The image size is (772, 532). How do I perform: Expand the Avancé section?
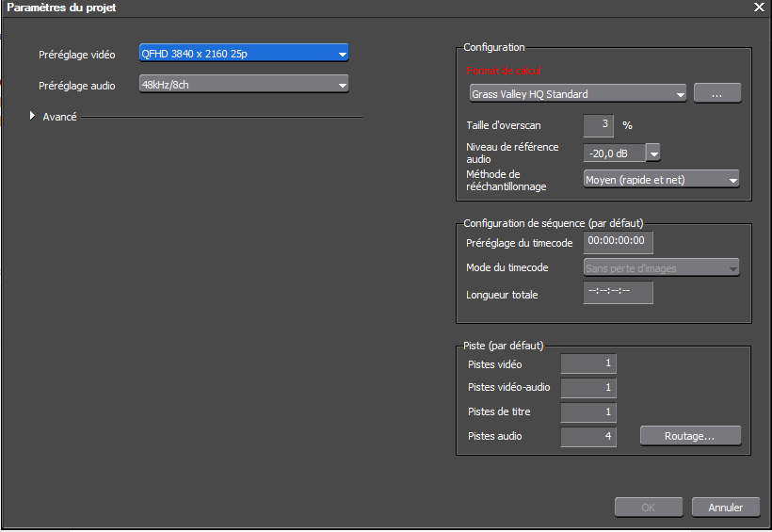(x=33, y=116)
